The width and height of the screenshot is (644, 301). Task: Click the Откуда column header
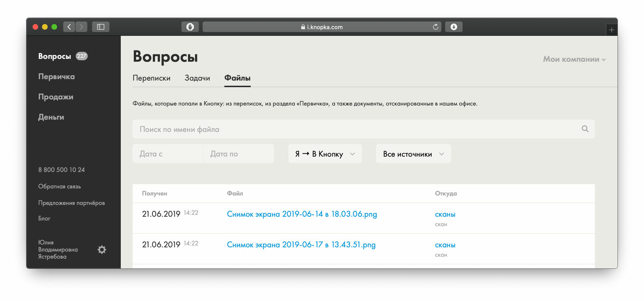click(446, 193)
